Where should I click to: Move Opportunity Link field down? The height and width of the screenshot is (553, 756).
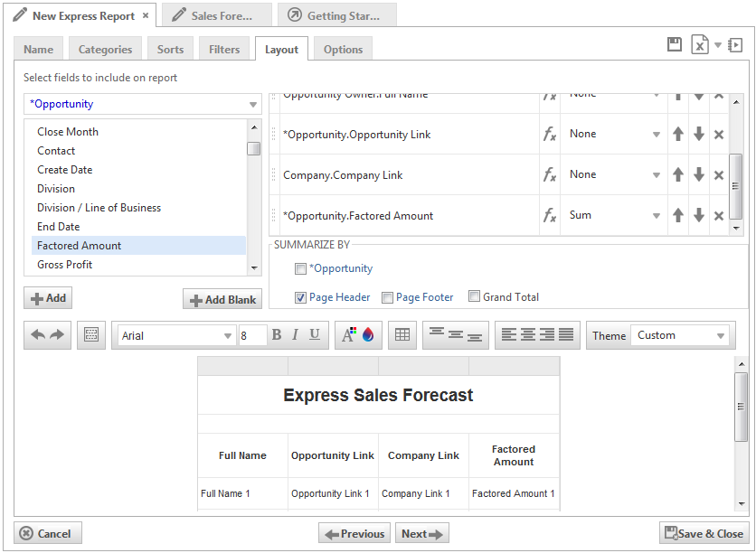699,135
